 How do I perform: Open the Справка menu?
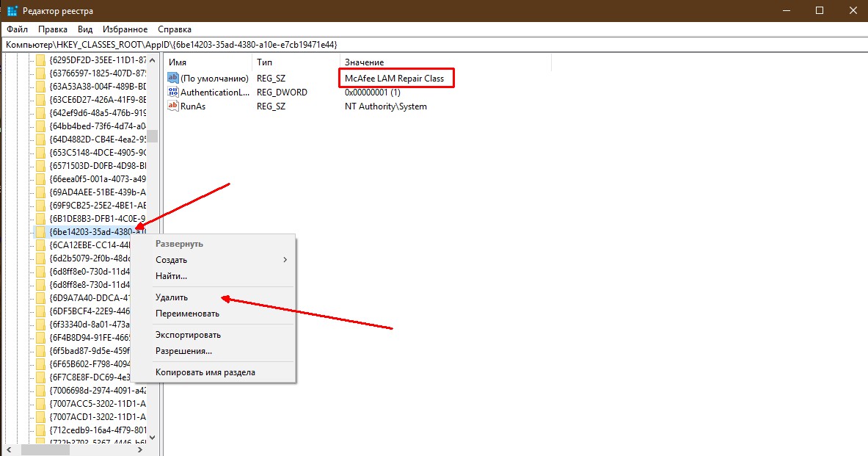click(175, 29)
